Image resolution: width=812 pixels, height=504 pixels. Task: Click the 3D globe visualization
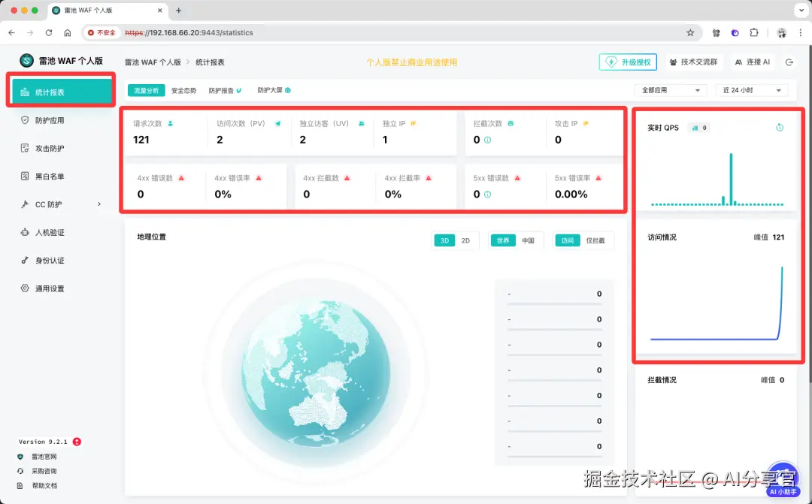316,373
